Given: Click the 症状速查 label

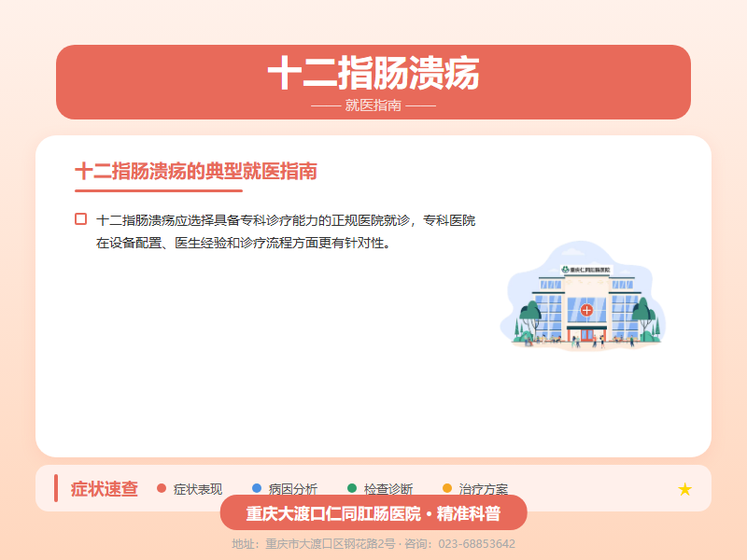Looking at the screenshot, I should pos(105,489).
